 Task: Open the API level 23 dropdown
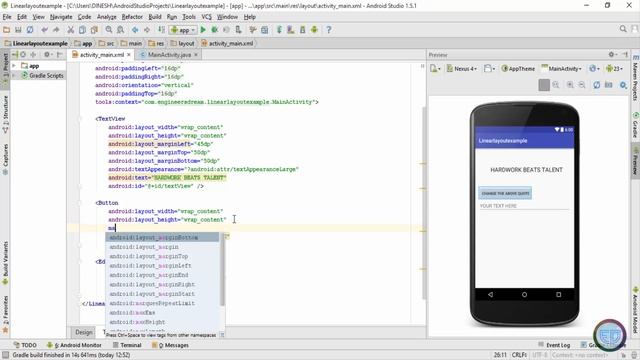(615, 69)
